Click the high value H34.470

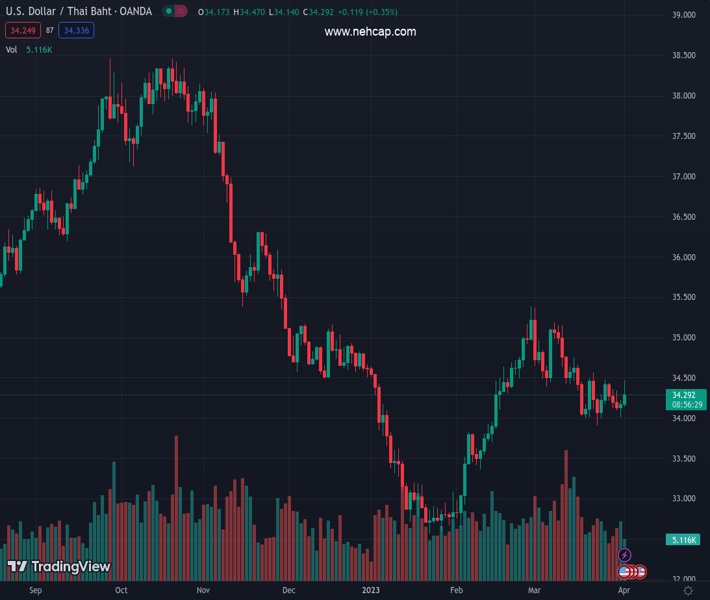coord(249,12)
